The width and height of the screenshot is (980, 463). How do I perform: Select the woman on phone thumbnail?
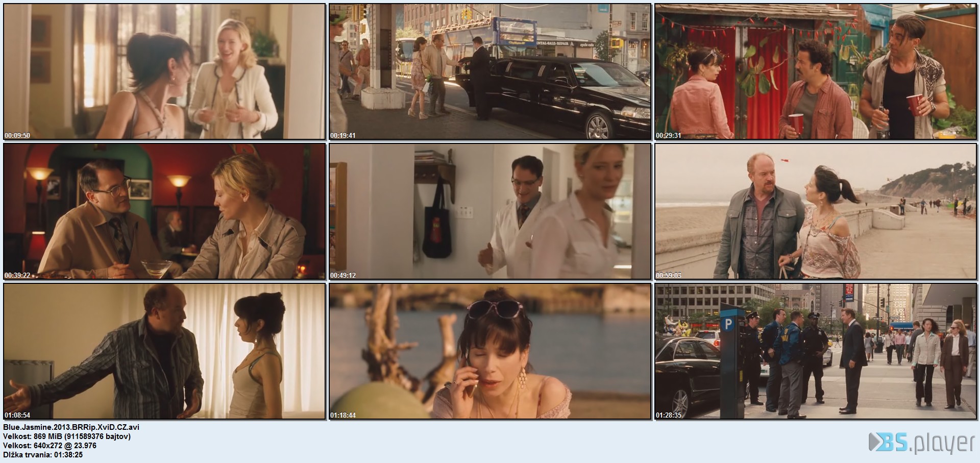[x=490, y=351]
